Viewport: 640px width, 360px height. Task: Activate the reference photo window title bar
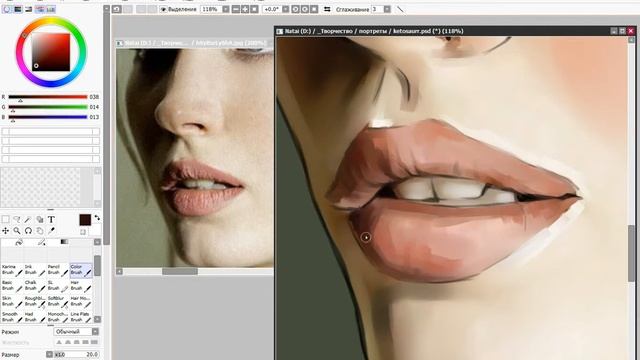194,43
